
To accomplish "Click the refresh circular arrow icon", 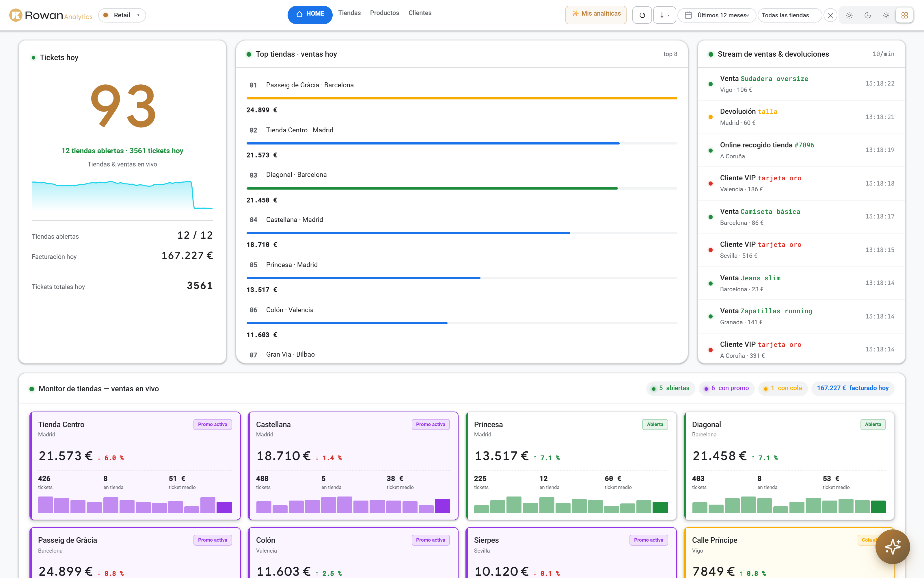I will [642, 15].
